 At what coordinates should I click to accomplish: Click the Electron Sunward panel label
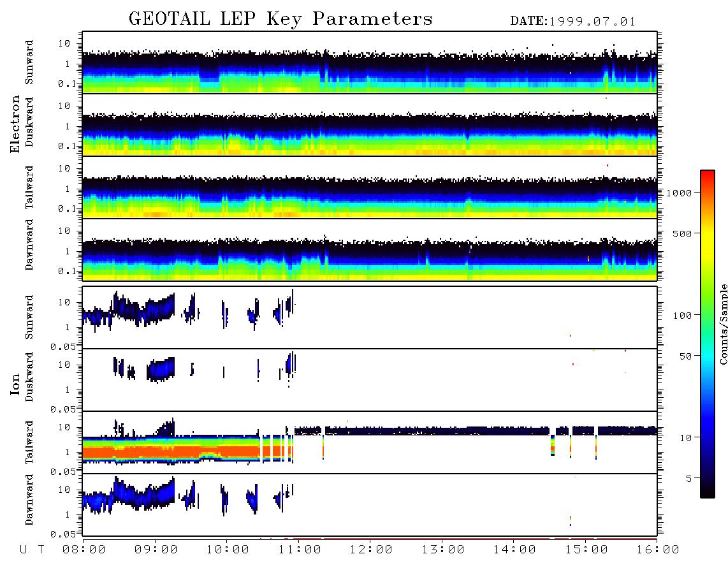(x=29, y=62)
